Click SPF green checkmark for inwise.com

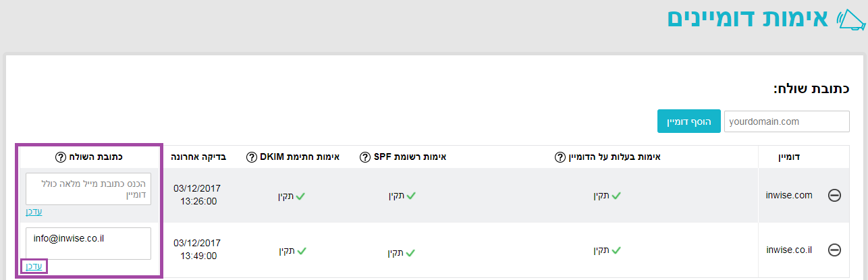coord(411,196)
